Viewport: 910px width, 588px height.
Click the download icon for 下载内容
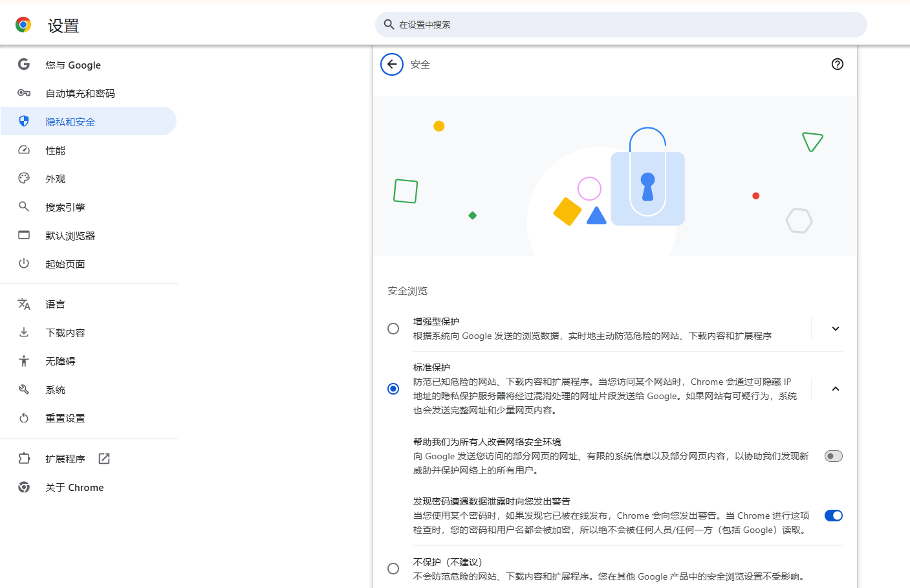point(24,332)
